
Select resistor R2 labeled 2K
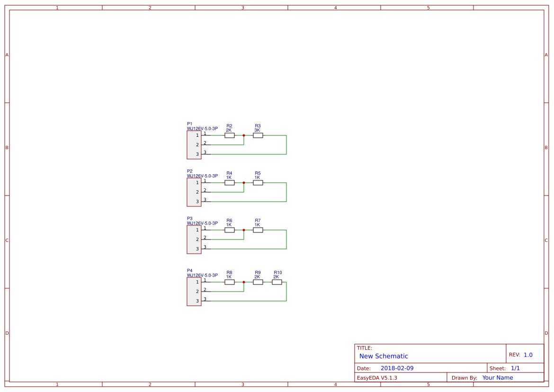(x=229, y=135)
